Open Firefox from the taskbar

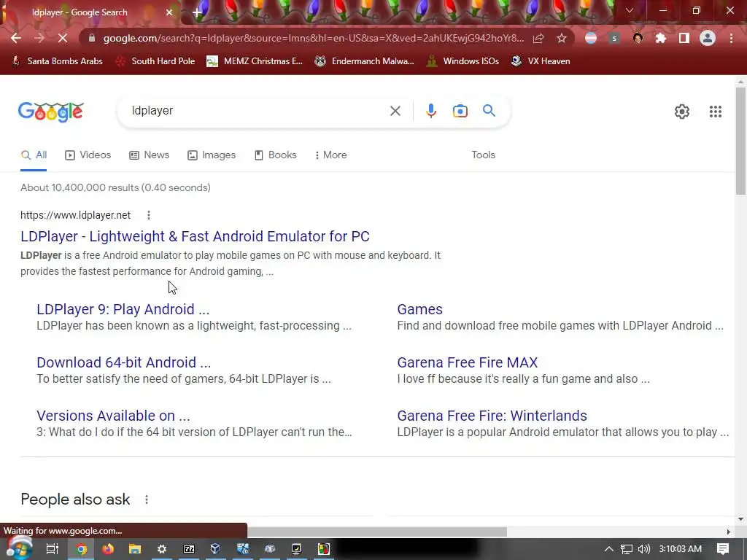108,549
